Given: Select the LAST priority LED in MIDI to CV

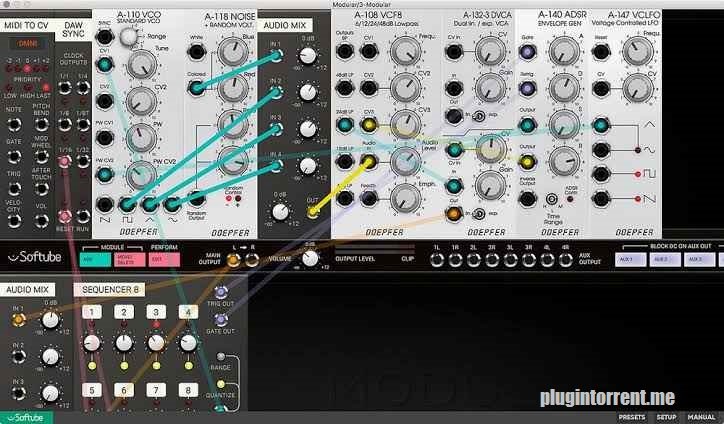Looking at the screenshot, I should click(46, 87).
